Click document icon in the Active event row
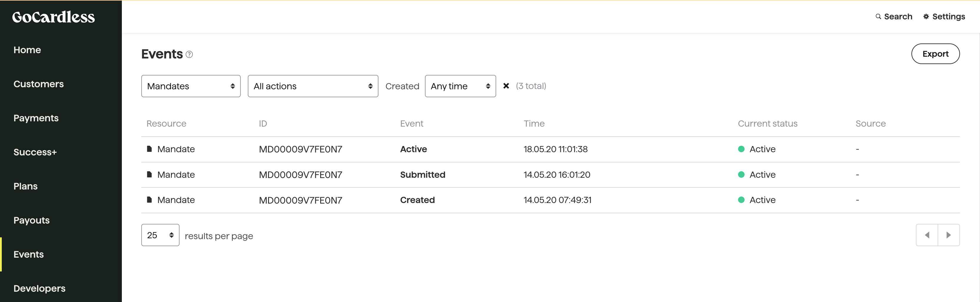The image size is (980, 302). (149, 149)
